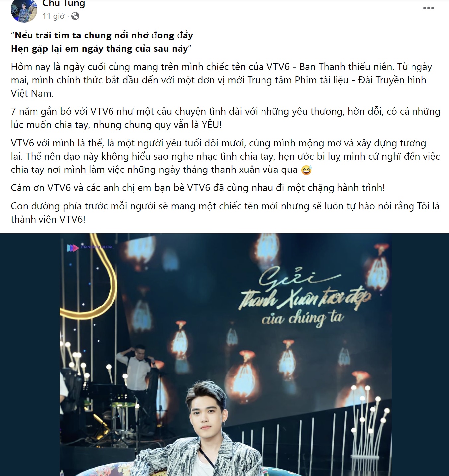Screen dimensions: 449x476
Task: Open the "11 giờ" post timestamp
Action: click(x=54, y=16)
